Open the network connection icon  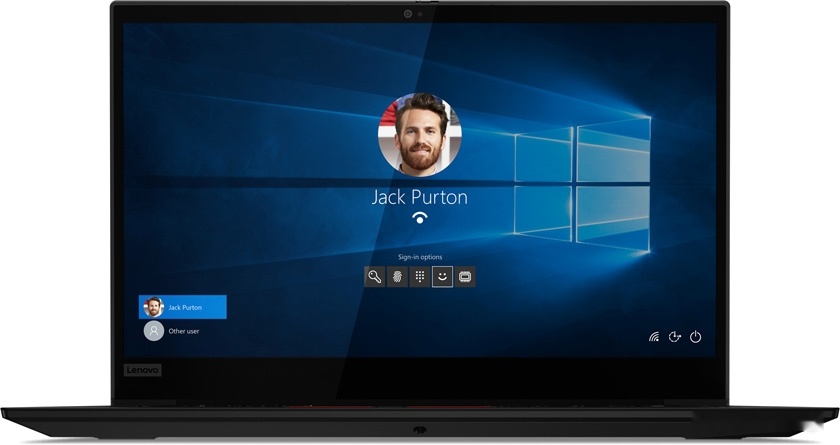click(654, 337)
